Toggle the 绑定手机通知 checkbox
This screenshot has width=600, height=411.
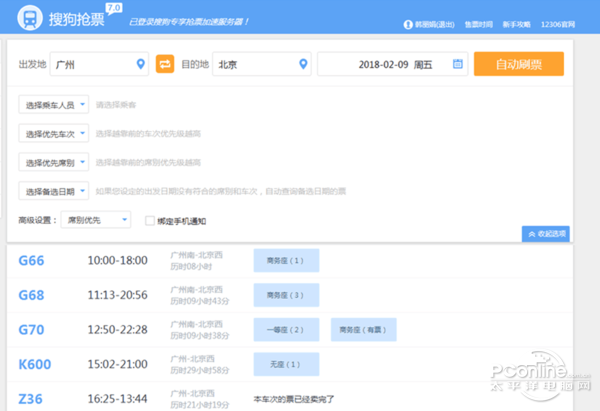[150, 220]
